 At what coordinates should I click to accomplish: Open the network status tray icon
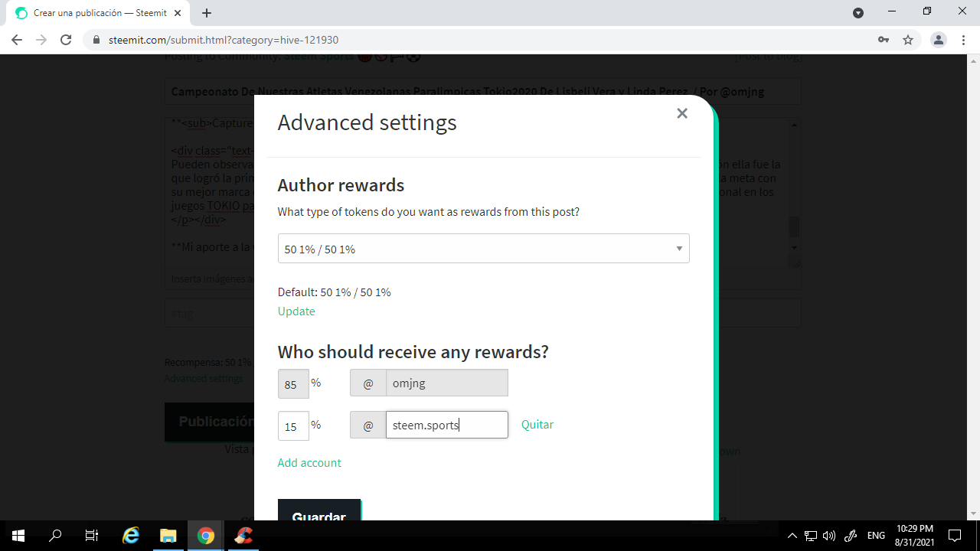[811, 536]
